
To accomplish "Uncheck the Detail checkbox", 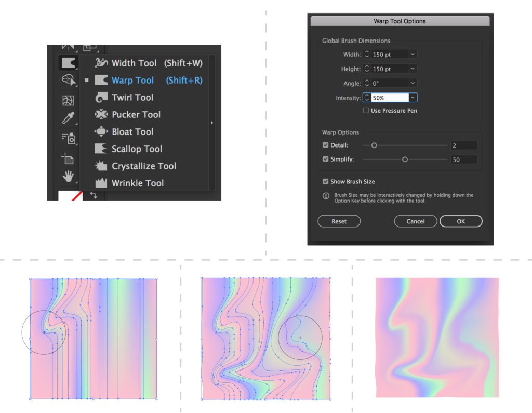I will pos(325,145).
